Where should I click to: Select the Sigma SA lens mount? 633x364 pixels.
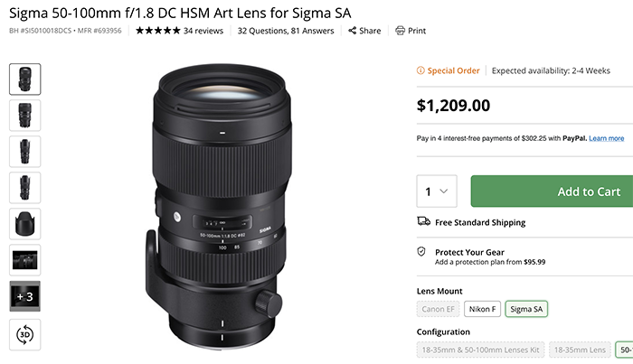[x=526, y=310]
